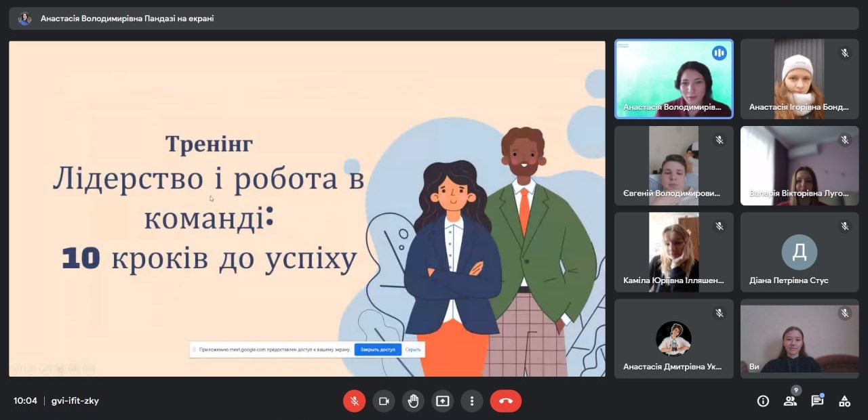This screenshot has width=868, height=420.
Task: Unmute the microphone with the red mic button
Action: pos(354,401)
